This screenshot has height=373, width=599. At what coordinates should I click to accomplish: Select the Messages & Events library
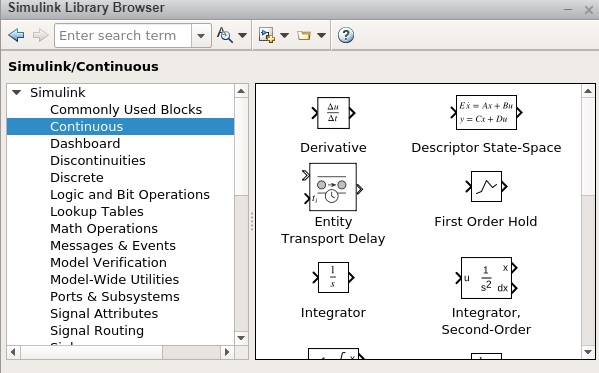coord(113,246)
